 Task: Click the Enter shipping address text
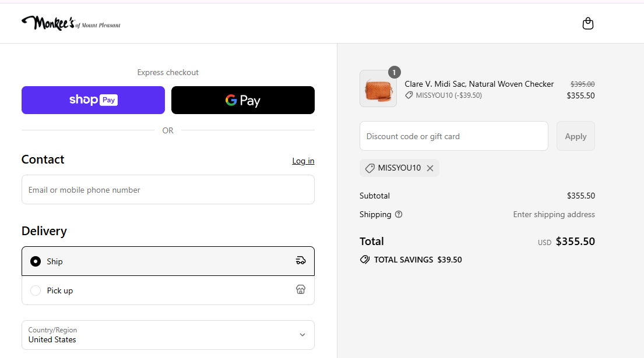554,214
